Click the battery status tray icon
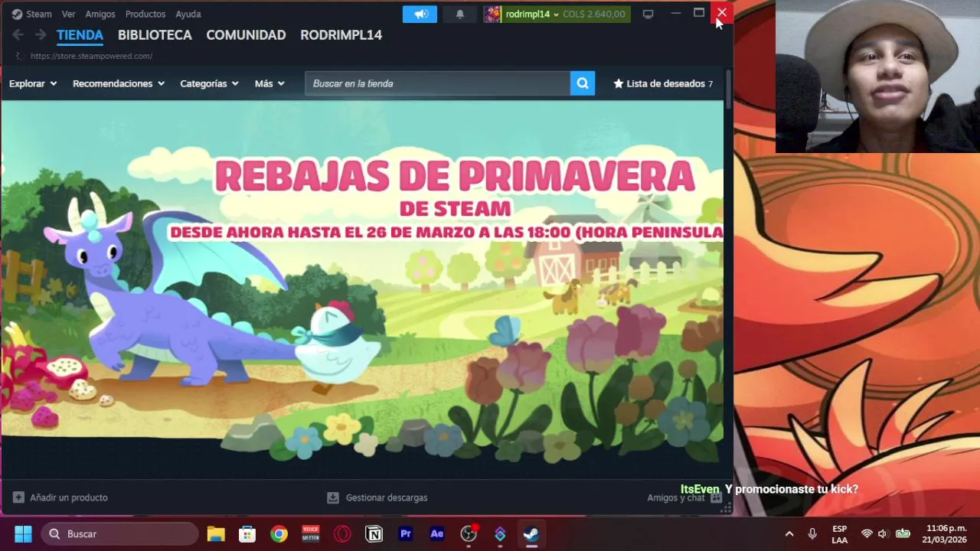Image resolution: width=980 pixels, height=551 pixels. click(x=903, y=533)
